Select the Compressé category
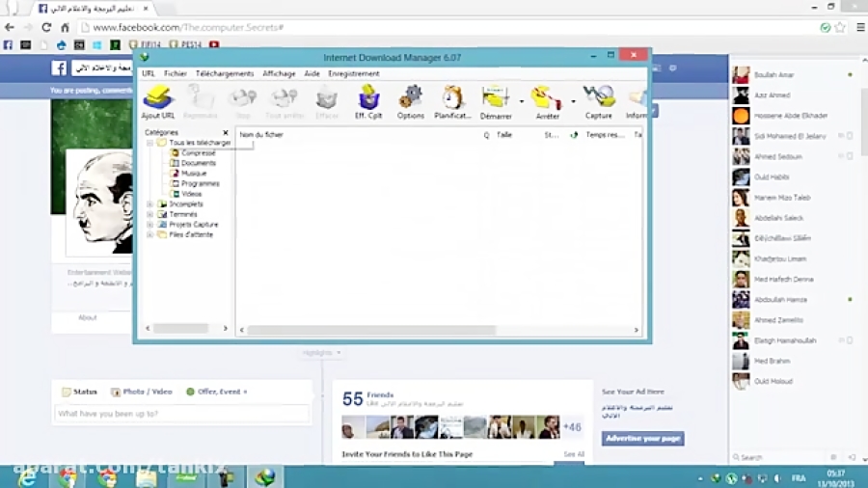Viewport: 868px width, 488px height. [198, 152]
